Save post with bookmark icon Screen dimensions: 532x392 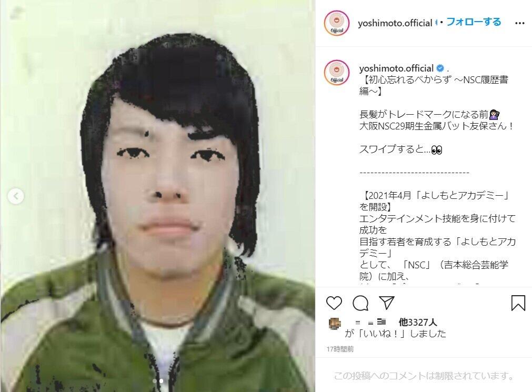(x=518, y=303)
